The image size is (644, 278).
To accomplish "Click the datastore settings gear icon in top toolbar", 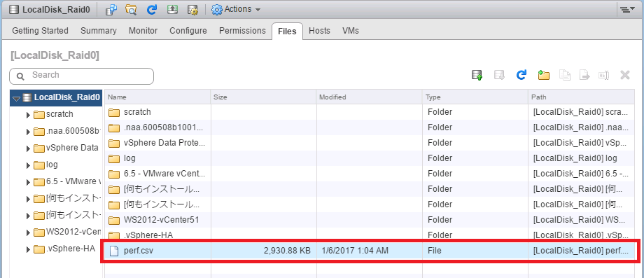I will click(x=192, y=10).
